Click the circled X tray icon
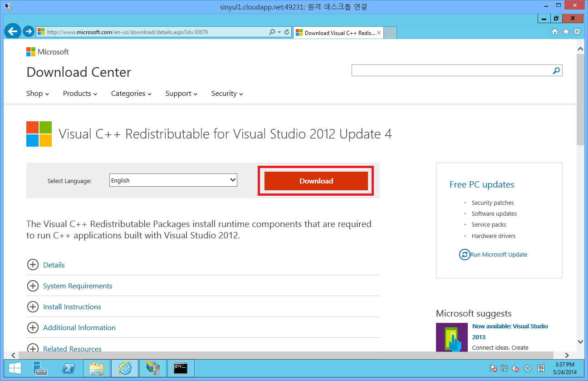This screenshot has height=381, width=588. click(x=528, y=368)
